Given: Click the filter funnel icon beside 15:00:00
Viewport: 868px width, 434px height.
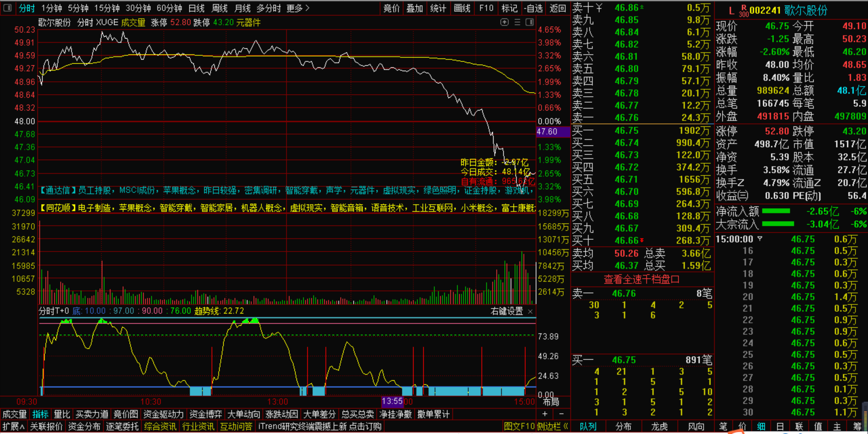Looking at the screenshot, I should tap(760, 239).
